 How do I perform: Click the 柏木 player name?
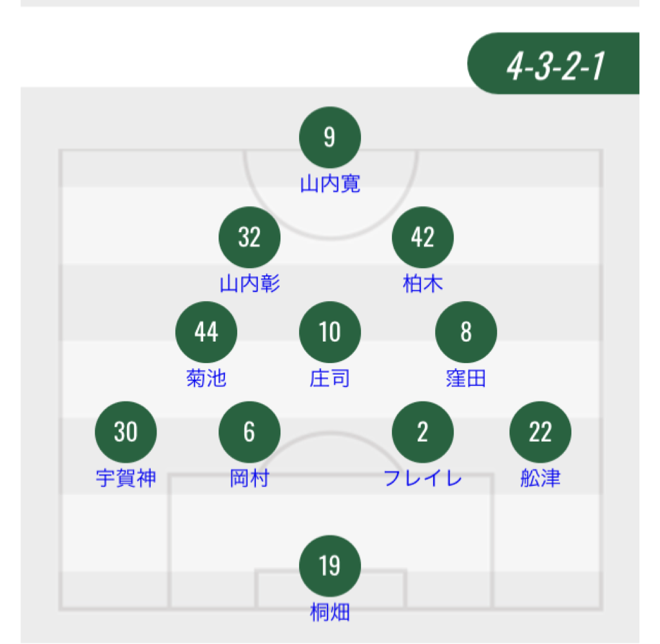point(423,284)
